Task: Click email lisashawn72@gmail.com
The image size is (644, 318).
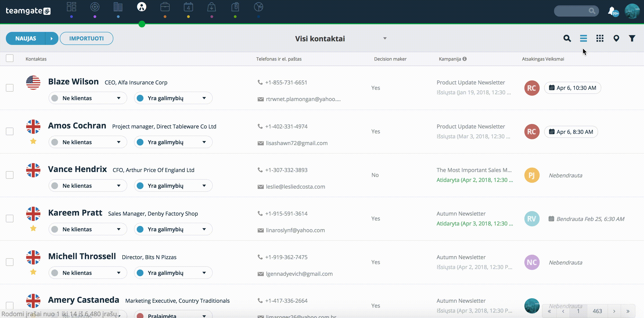Action: point(297,143)
